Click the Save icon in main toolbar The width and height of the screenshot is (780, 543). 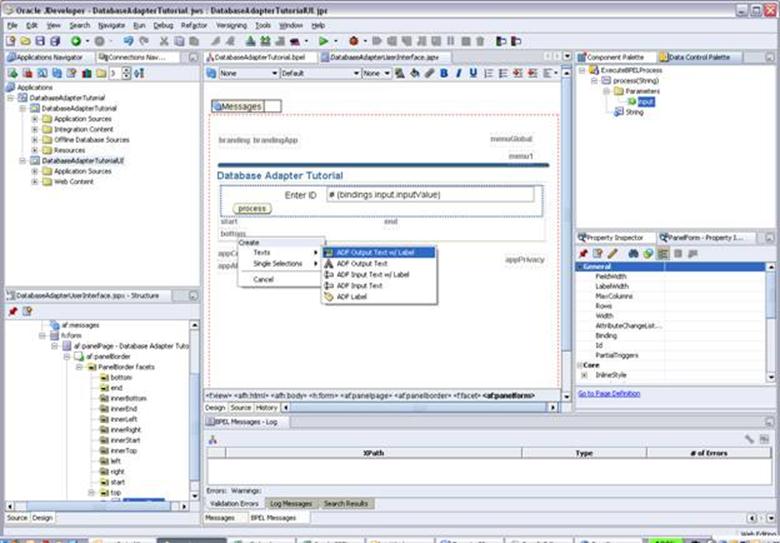pos(40,41)
